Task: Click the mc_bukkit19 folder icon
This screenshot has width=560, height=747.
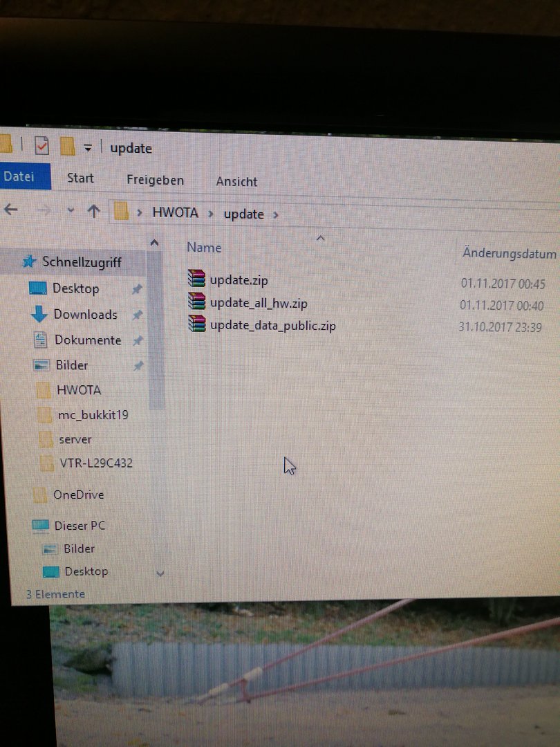Action: tap(45, 415)
